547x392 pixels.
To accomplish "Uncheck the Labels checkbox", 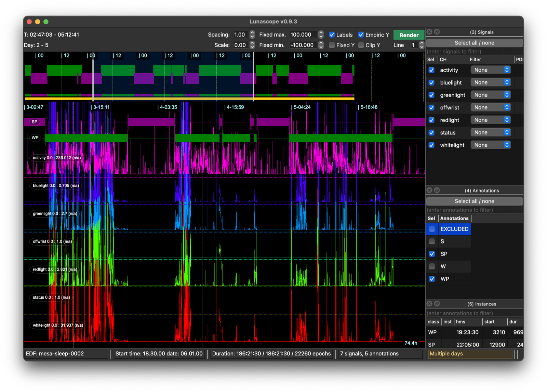I will pyautogui.click(x=332, y=35).
